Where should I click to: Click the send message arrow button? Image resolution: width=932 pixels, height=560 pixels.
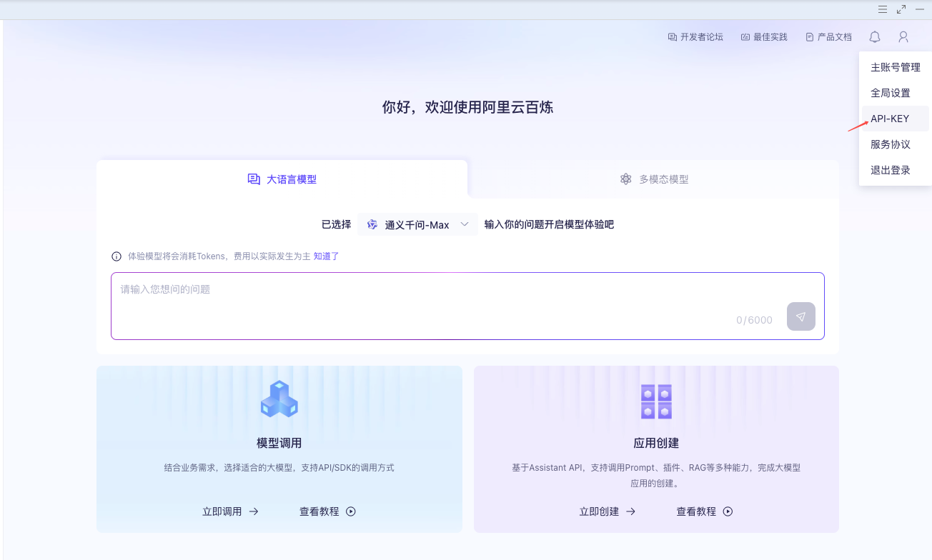[800, 316]
